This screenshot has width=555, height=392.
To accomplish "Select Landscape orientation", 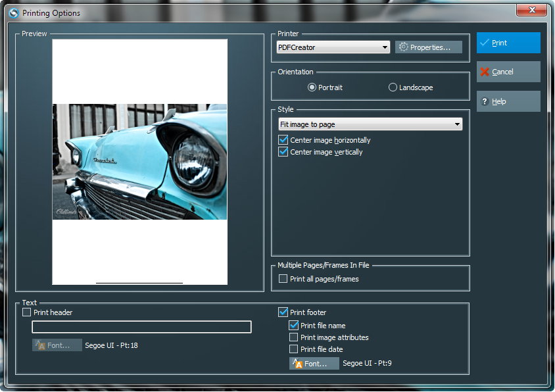I will 393,87.
